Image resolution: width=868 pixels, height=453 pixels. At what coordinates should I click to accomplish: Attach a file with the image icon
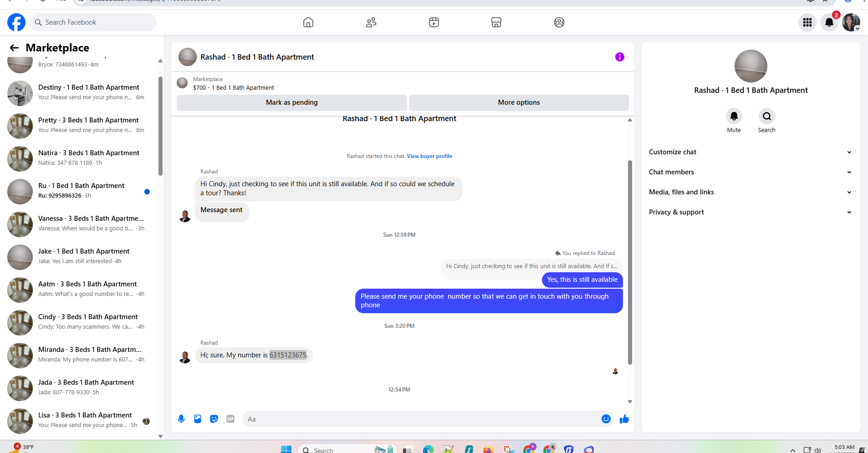pyautogui.click(x=198, y=419)
